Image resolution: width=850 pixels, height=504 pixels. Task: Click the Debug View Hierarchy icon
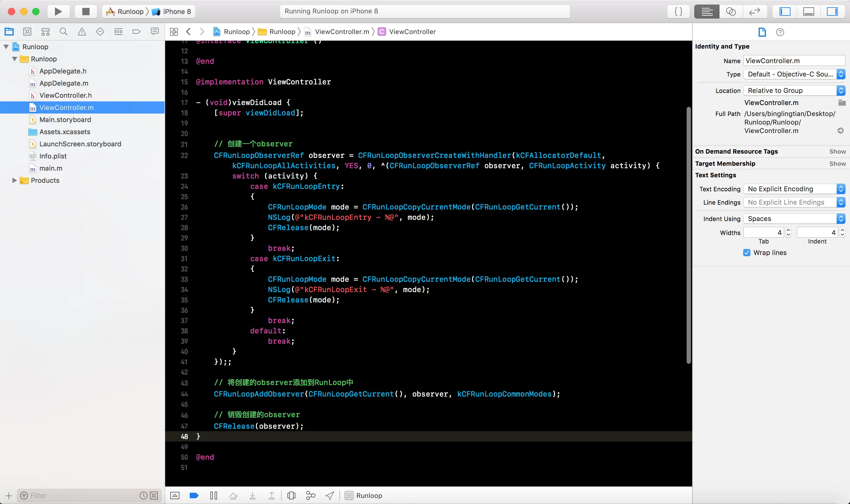tap(291, 495)
